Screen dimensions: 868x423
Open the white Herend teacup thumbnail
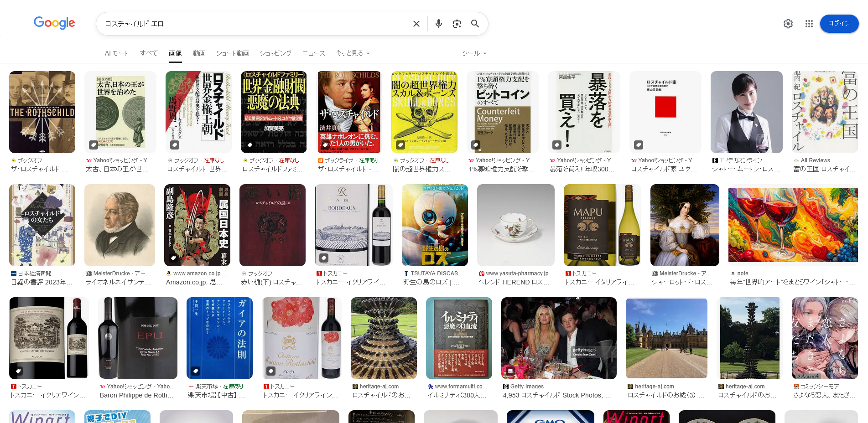(x=515, y=225)
